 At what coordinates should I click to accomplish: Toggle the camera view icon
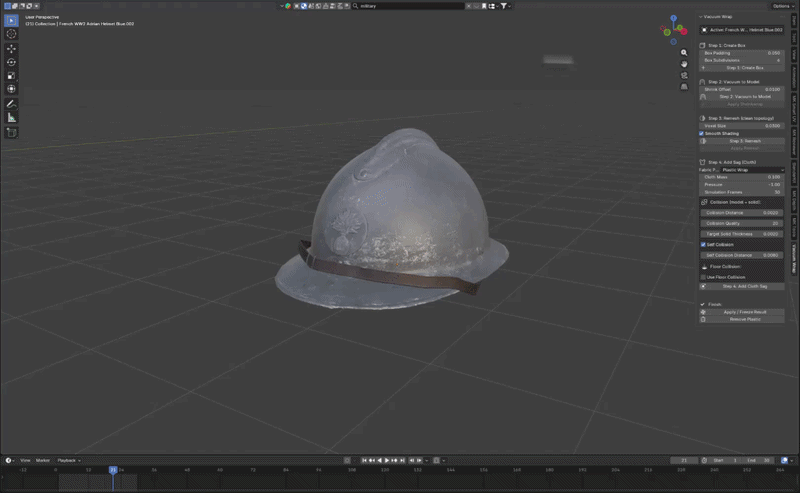tap(684, 76)
